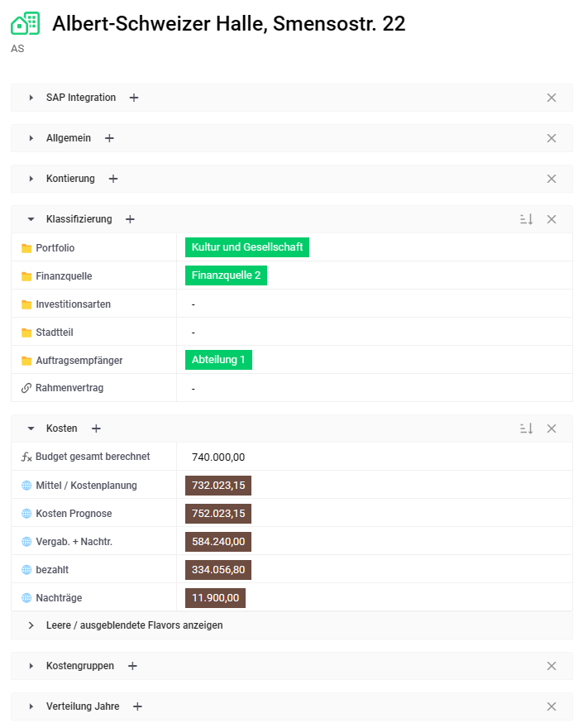Click the Kosten Prognose label
Screen dimensions: 588x723
74,514
